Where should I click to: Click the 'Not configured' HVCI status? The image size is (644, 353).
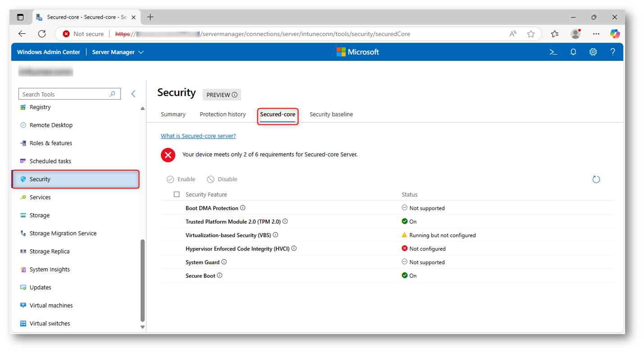(427, 249)
